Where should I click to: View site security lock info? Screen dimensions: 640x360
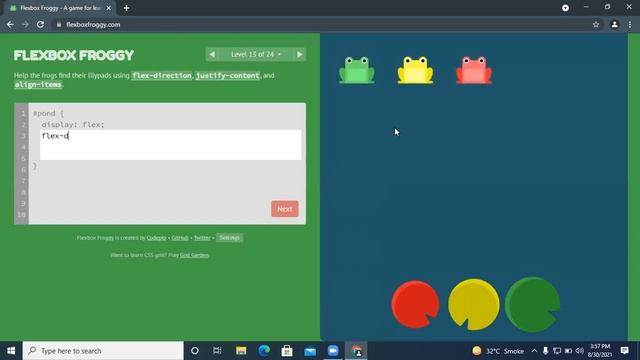(59, 24)
